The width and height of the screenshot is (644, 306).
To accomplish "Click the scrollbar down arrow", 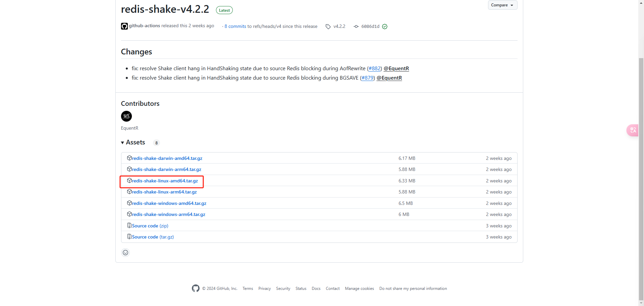I will (641, 303).
